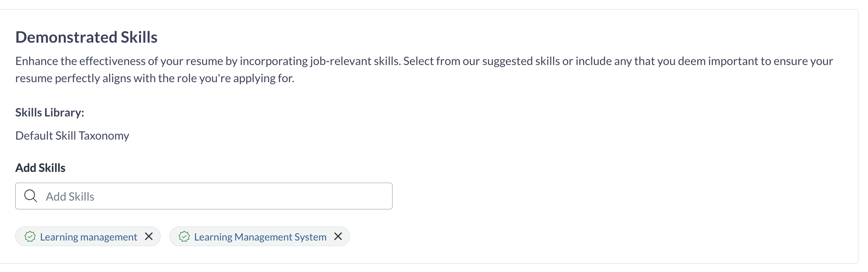Image resolution: width=868 pixels, height=272 pixels.
Task: Remove the Learning Management System skill chip
Action: (338, 237)
